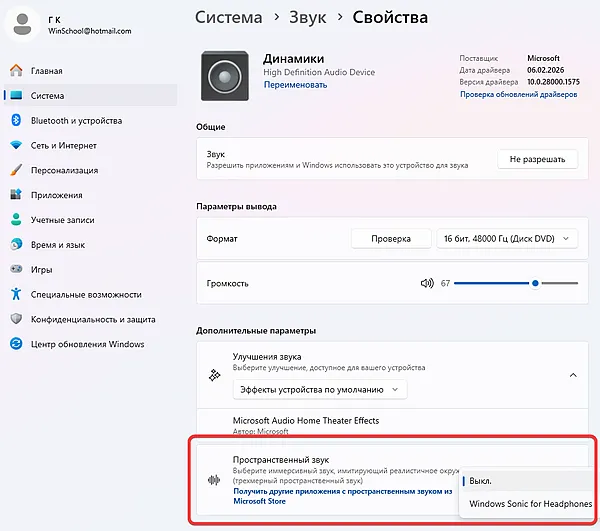This screenshot has width=600, height=531.
Task: Open Конфиденциальность и защита
Action: tap(91, 319)
